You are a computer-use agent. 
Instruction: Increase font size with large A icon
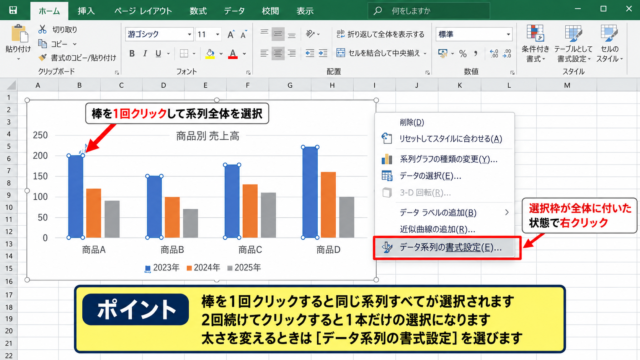pyautogui.click(x=231, y=35)
